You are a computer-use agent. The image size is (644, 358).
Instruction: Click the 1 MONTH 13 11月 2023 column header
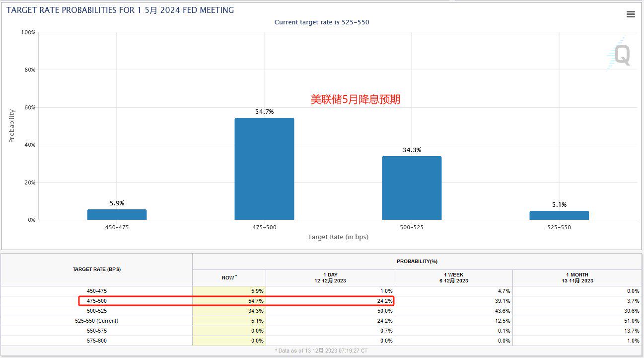(x=577, y=277)
